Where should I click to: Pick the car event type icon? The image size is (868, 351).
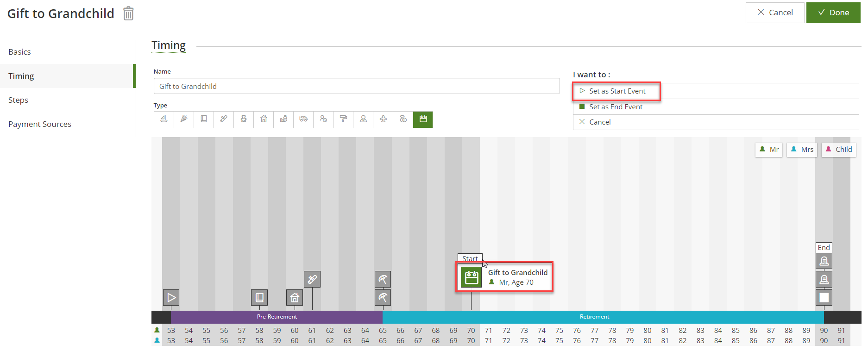click(x=303, y=119)
